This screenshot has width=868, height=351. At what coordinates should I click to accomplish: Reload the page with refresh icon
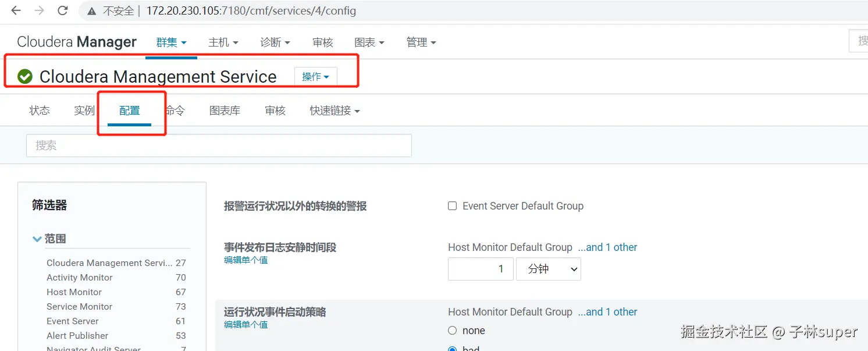[x=62, y=10]
